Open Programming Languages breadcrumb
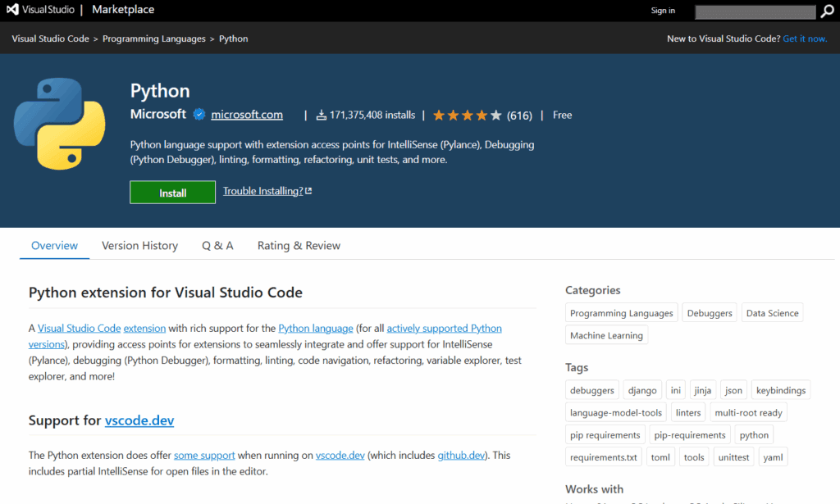Screen dimensions: 840x504 tap(153, 39)
